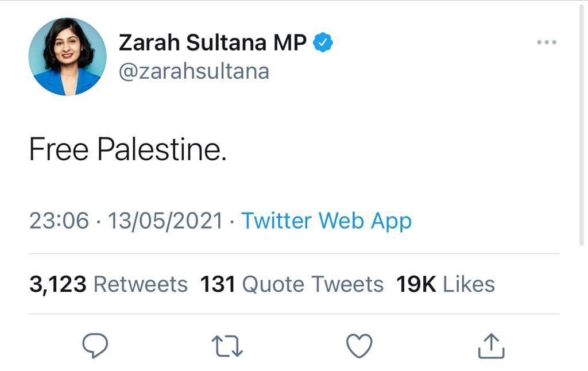The width and height of the screenshot is (588, 371).
Task: Open the share tweet arrow icon
Action: point(492,346)
